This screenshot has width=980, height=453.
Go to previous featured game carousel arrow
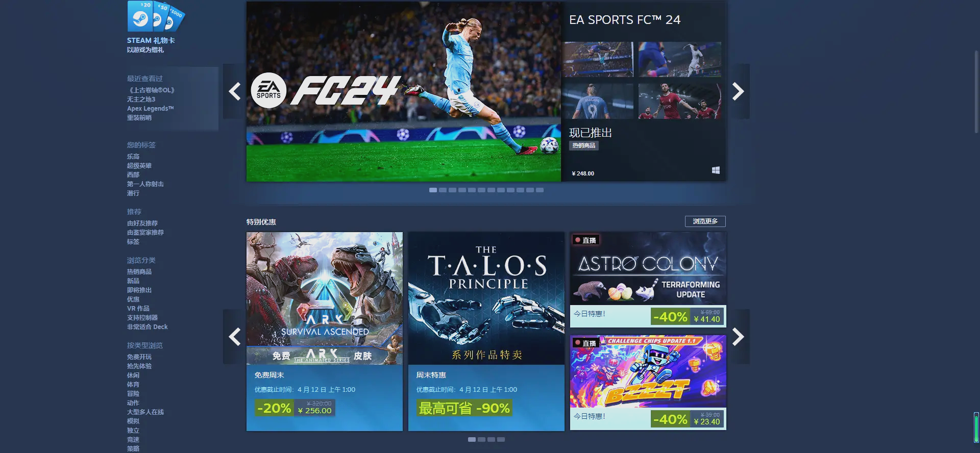[x=235, y=91]
